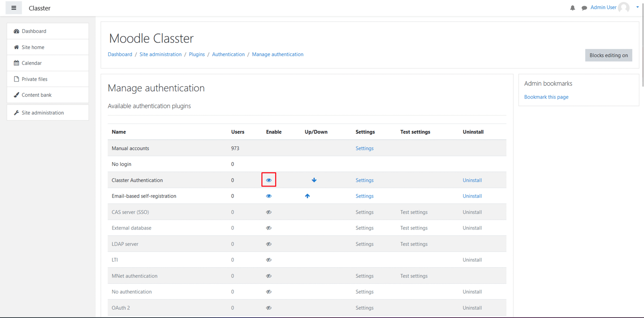Select the Manual accounts users count 973
The height and width of the screenshot is (318, 644).
(235, 148)
